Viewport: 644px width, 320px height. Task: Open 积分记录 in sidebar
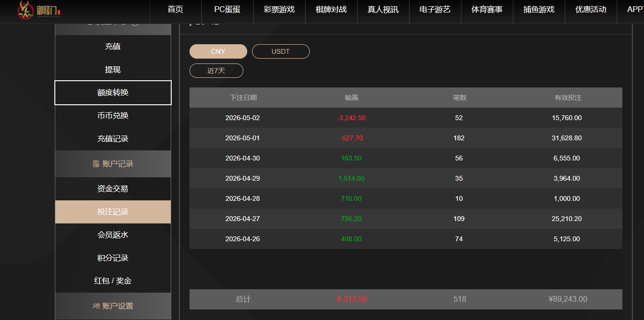113,258
